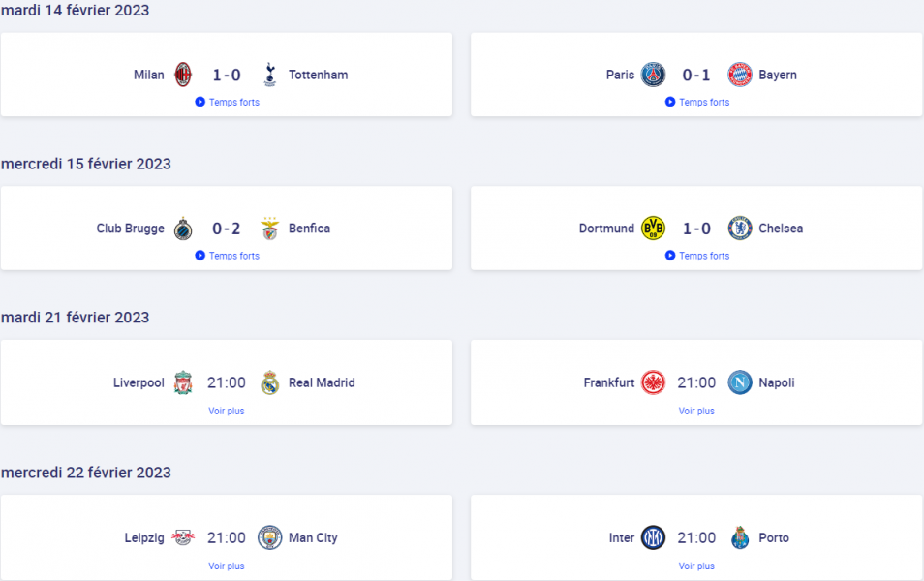Click the Napoli N logo
The width and height of the screenshot is (924, 581).
[x=740, y=382]
